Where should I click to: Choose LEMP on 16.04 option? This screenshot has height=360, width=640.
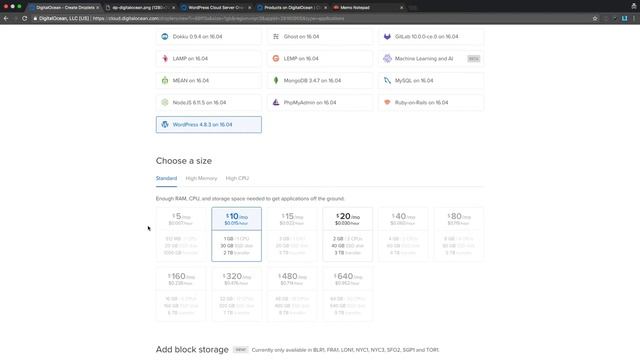(320, 58)
